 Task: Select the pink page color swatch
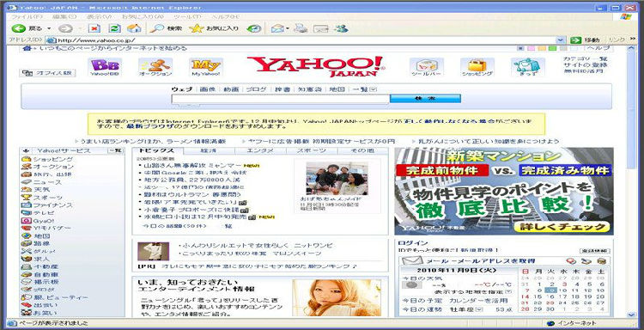point(531,48)
